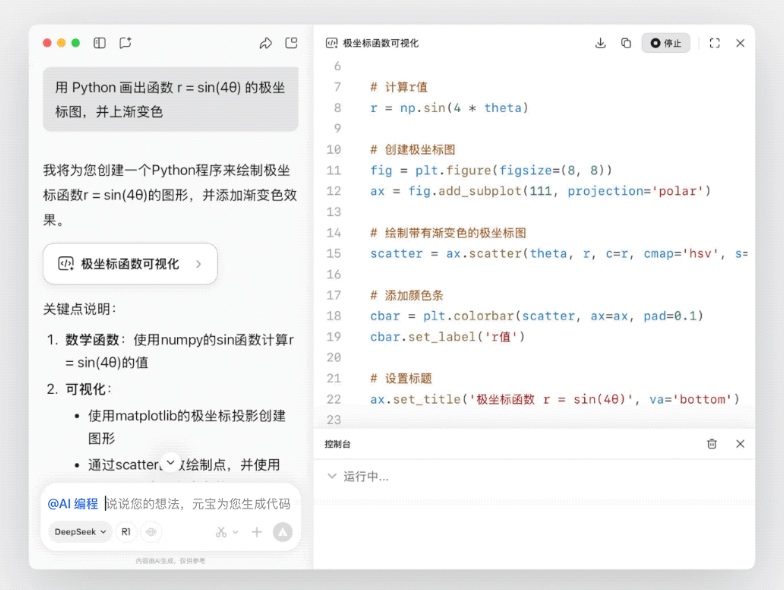
Task: Toggle web search globe button
Action: tap(151, 532)
